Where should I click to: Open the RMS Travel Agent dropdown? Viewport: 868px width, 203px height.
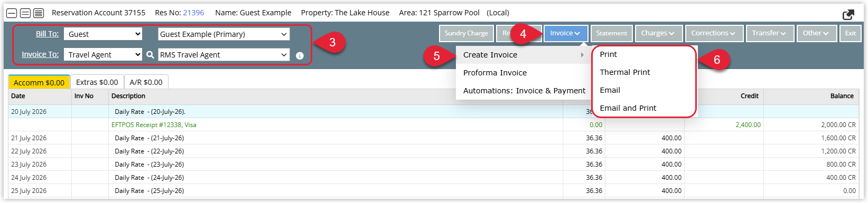click(223, 55)
